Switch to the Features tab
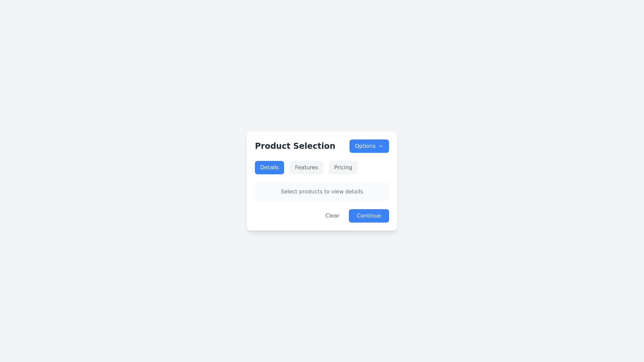The image size is (644, 362). tap(306, 168)
